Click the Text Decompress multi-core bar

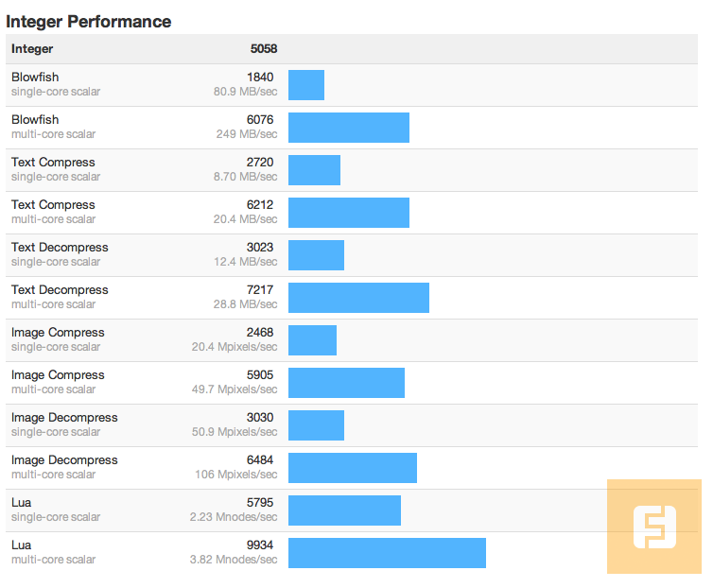pos(358,298)
